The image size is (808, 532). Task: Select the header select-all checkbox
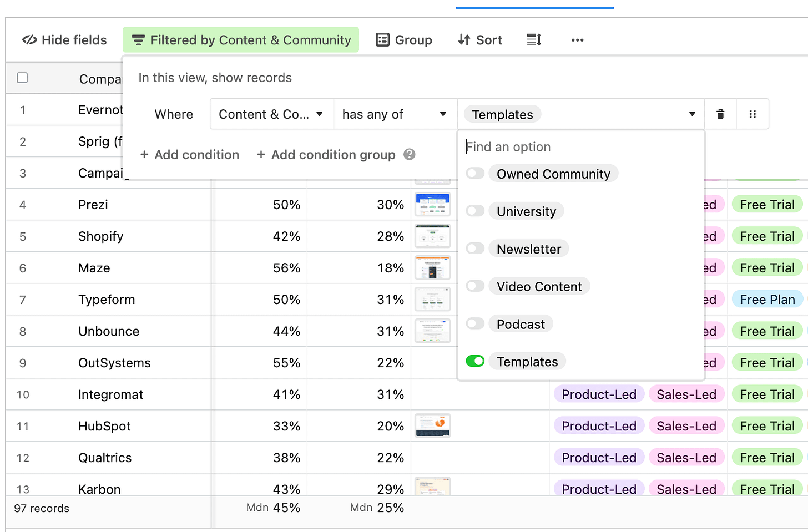tap(22, 78)
